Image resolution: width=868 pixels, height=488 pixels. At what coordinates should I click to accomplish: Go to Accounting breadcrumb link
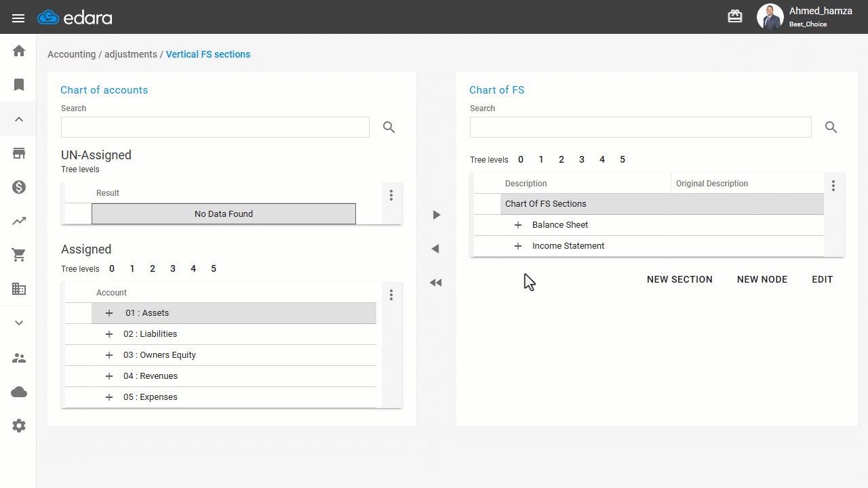point(71,54)
